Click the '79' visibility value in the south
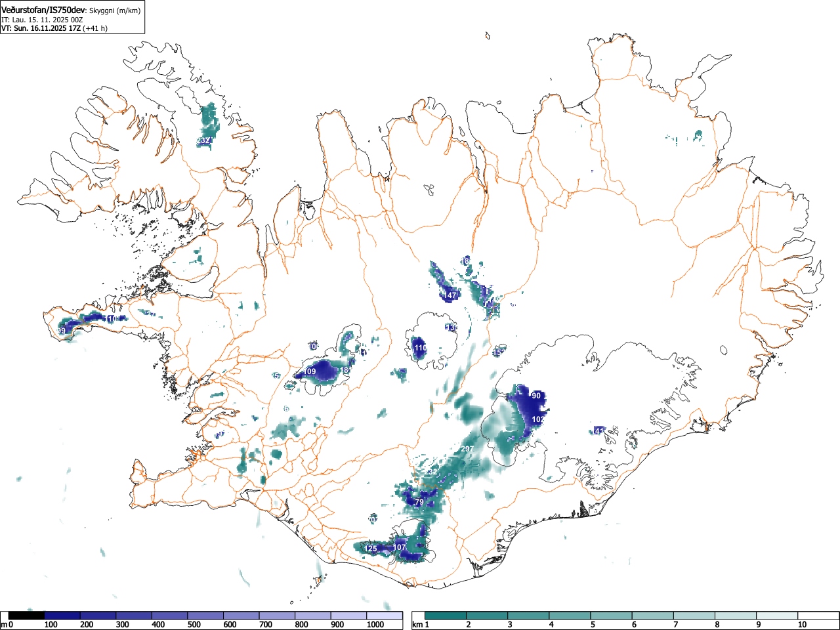This screenshot has width=840, height=630. pyautogui.click(x=419, y=503)
